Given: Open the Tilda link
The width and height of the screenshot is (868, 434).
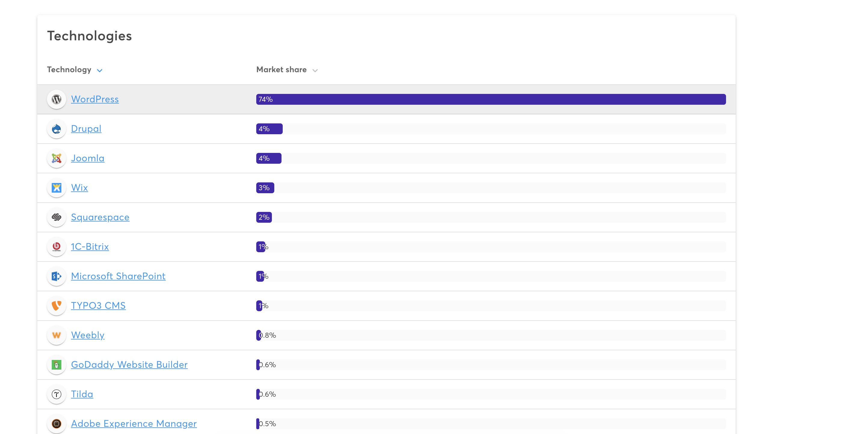Looking at the screenshot, I should click(x=82, y=394).
